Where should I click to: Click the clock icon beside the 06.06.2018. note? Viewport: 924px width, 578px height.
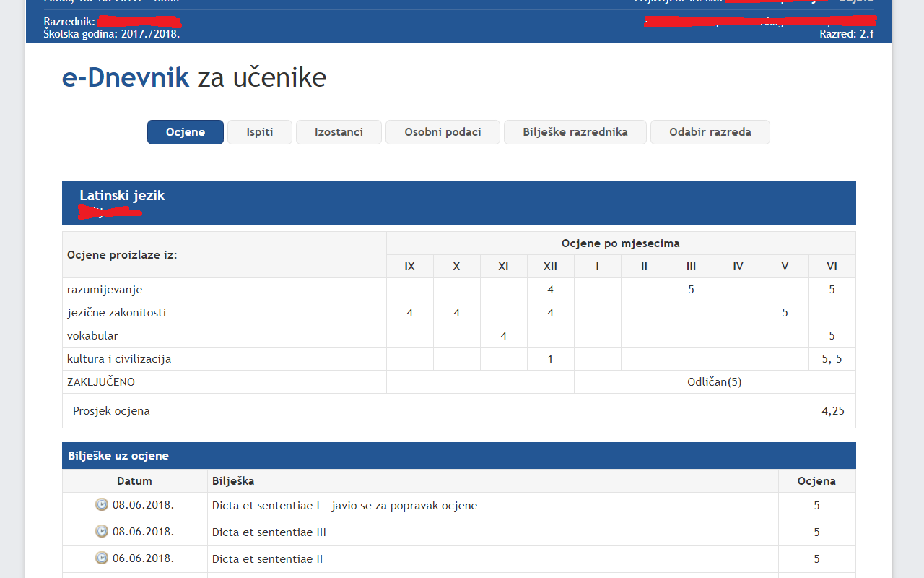click(x=101, y=558)
